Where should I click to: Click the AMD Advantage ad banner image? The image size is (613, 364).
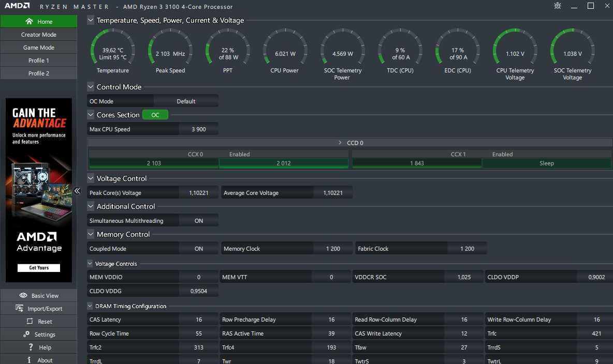(x=39, y=190)
